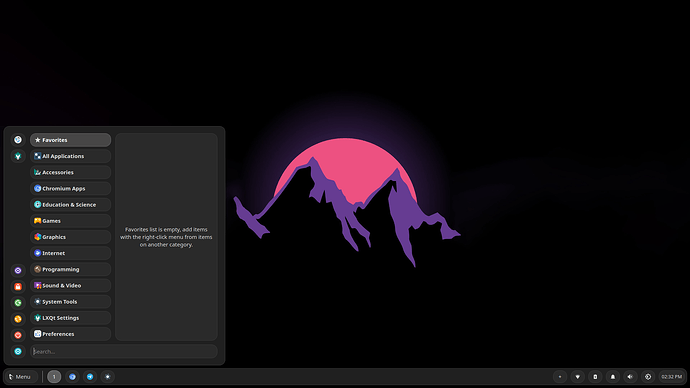Open the All Applications category
690x388 pixels.
tap(70, 156)
